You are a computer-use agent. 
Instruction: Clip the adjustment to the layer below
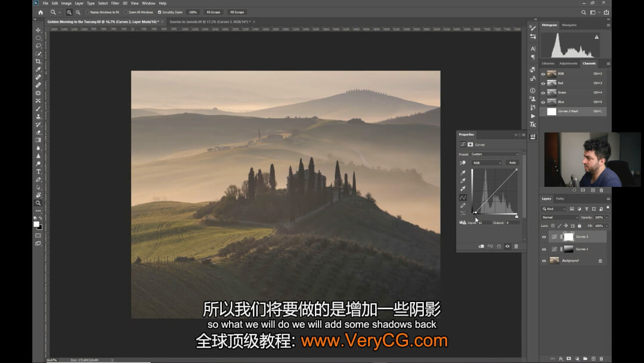[481, 246]
